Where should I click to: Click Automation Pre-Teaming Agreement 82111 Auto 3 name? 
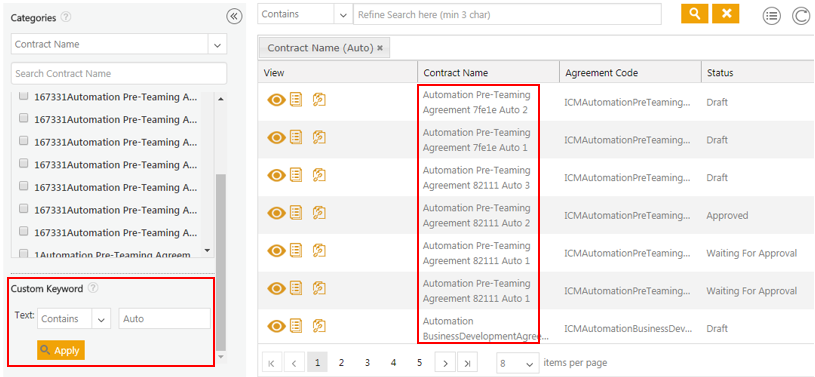476,177
